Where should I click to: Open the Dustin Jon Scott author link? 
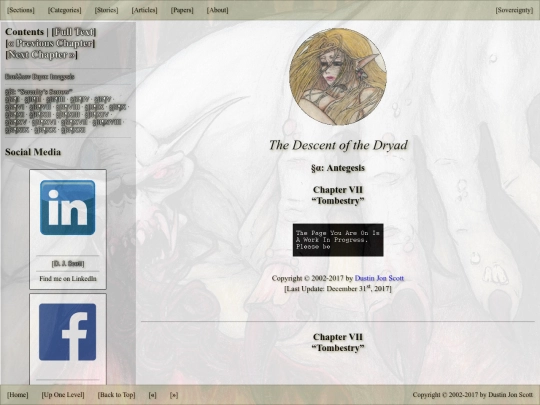(x=379, y=278)
